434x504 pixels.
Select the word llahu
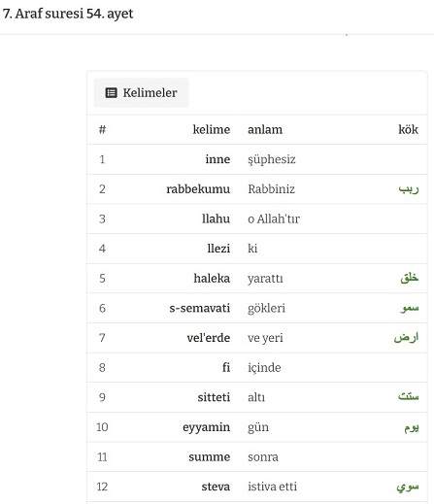click(x=216, y=218)
